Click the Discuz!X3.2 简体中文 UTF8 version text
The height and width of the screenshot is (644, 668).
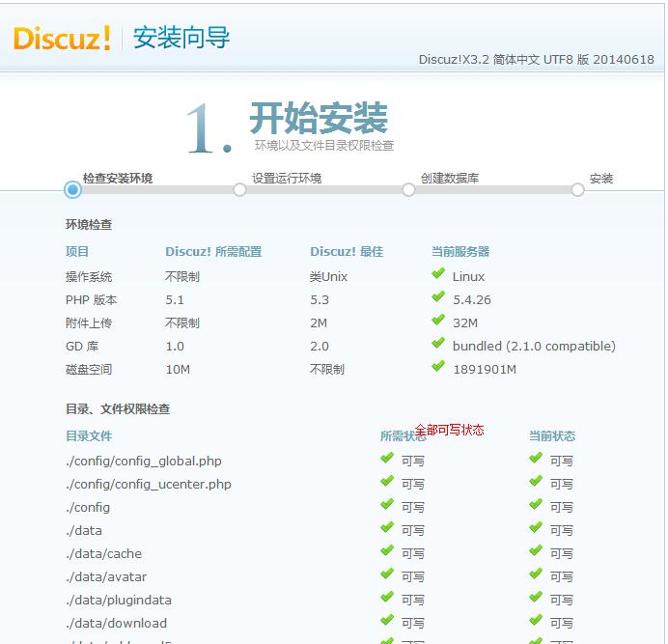click(536, 59)
